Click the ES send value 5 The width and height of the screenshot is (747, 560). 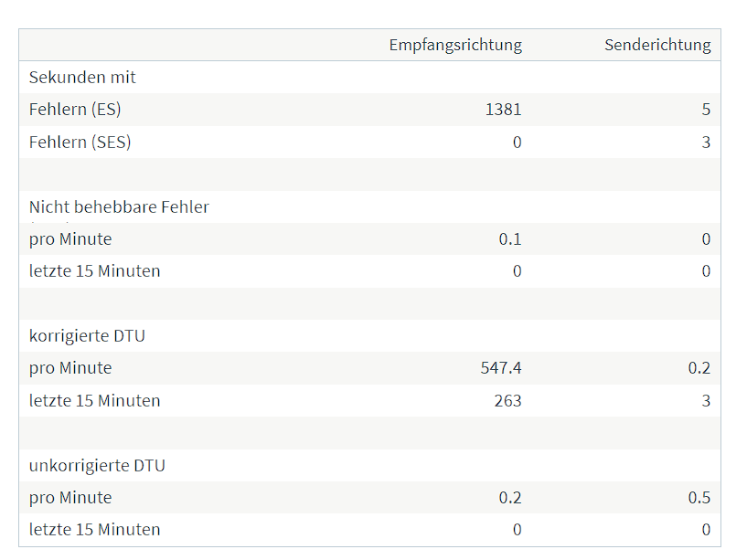pos(706,110)
